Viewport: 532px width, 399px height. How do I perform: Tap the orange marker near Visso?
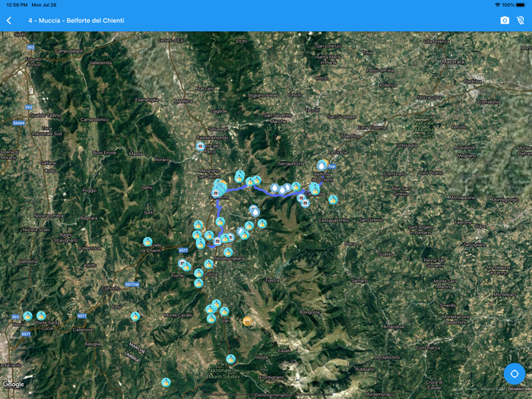pyautogui.click(x=248, y=321)
